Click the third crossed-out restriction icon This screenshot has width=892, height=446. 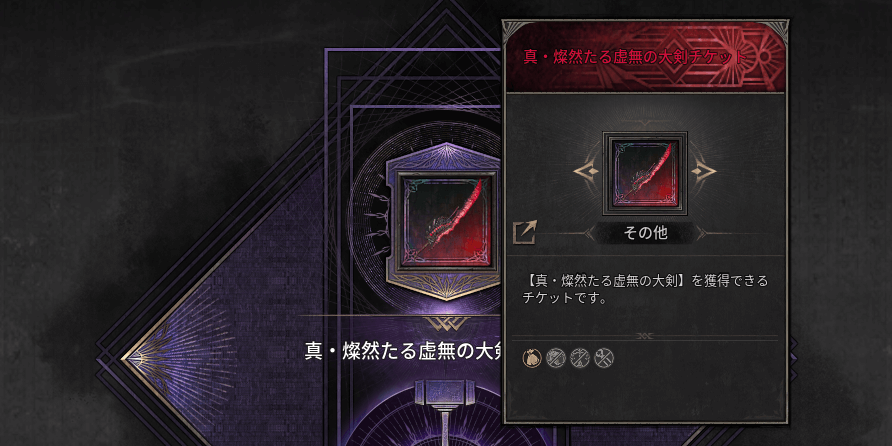[x=580, y=357]
